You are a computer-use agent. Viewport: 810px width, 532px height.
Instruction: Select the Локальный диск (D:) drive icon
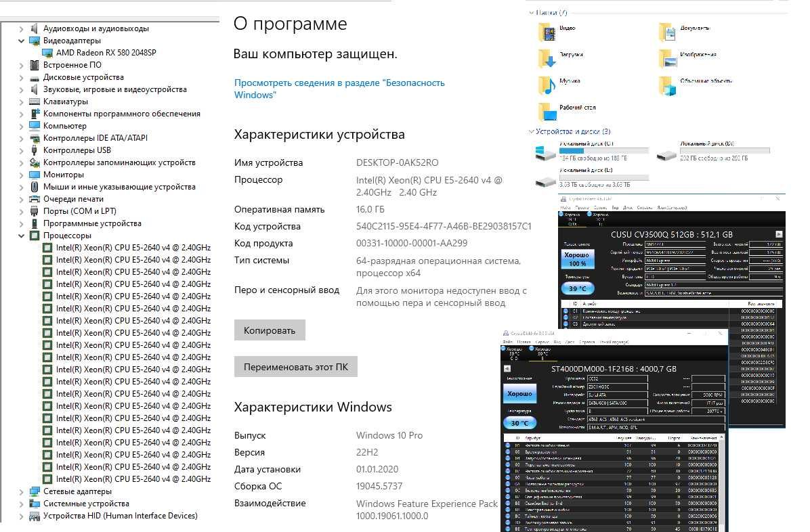(667, 155)
